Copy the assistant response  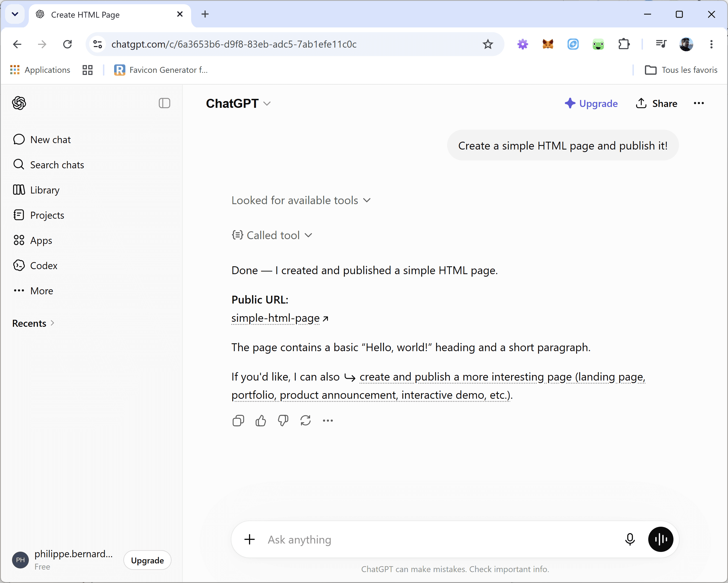pyautogui.click(x=238, y=420)
